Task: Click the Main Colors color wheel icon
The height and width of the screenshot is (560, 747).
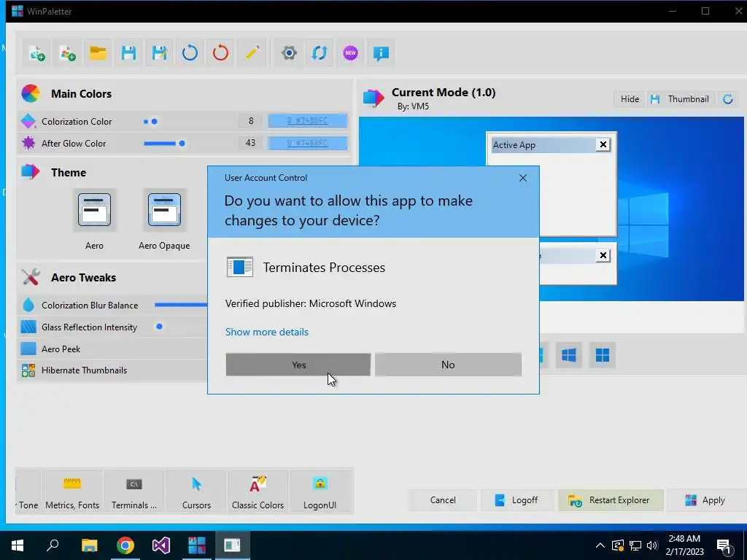Action: [31, 93]
